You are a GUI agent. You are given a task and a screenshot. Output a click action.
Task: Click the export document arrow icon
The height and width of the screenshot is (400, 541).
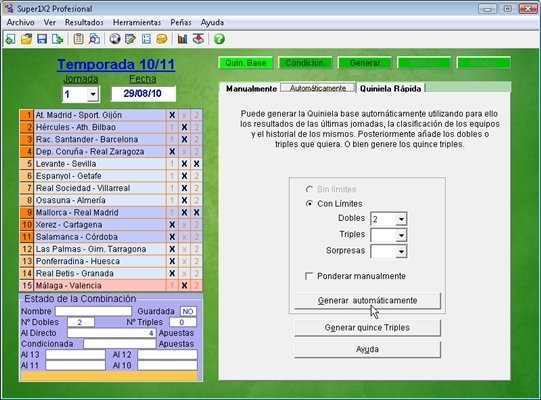coord(58,39)
